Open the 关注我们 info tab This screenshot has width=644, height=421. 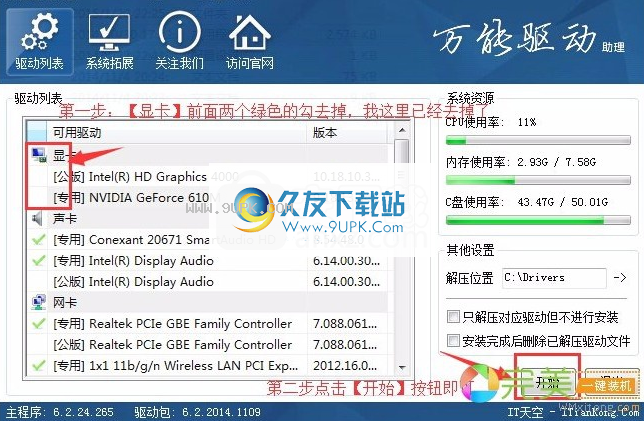click(179, 41)
